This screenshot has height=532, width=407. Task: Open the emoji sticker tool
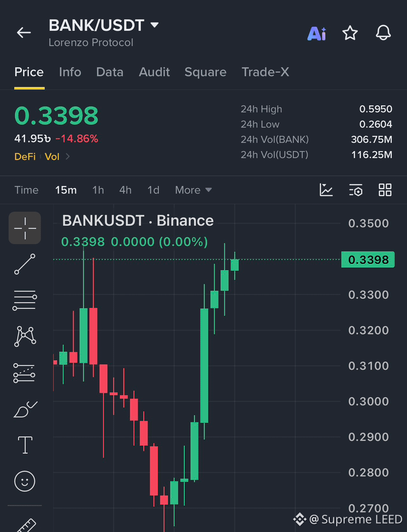tap(25, 481)
